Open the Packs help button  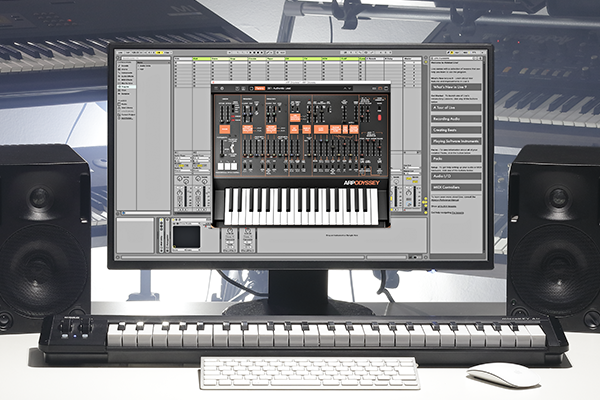[456, 158]
